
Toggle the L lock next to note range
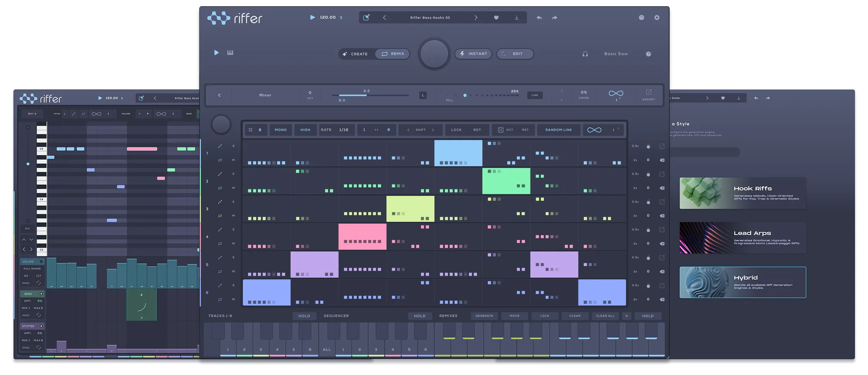click(x=423, y=95)
